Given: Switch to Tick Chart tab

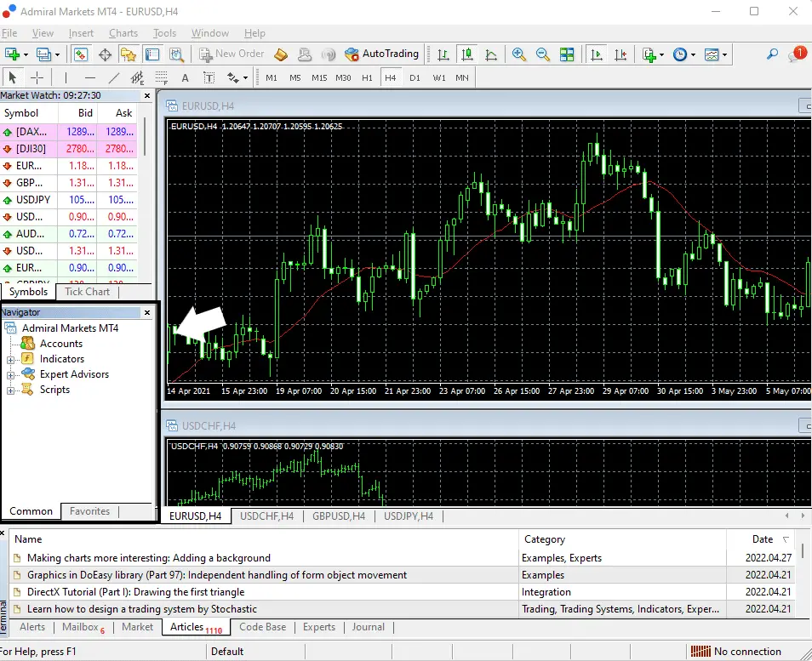Looking at the screenshot, I should click(87, 292).
